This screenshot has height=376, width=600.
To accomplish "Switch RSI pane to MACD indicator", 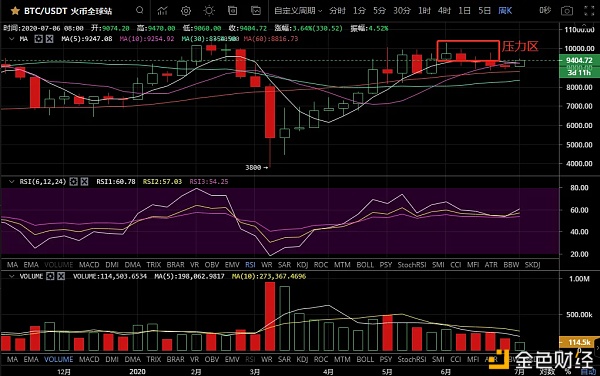I will click(89, 265).
